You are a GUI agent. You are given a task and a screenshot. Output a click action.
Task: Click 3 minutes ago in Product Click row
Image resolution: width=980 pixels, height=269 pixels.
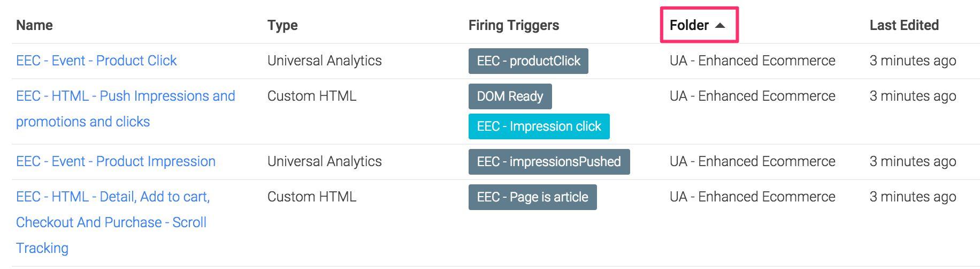[x=913, y=61]
